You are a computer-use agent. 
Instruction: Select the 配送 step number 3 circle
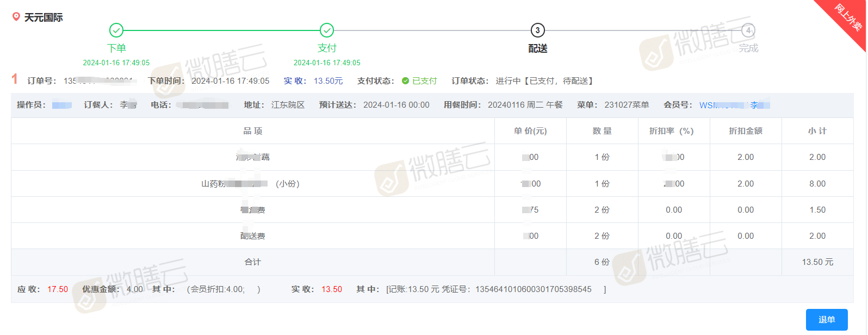pyautogui.click(x=537, y=30)
